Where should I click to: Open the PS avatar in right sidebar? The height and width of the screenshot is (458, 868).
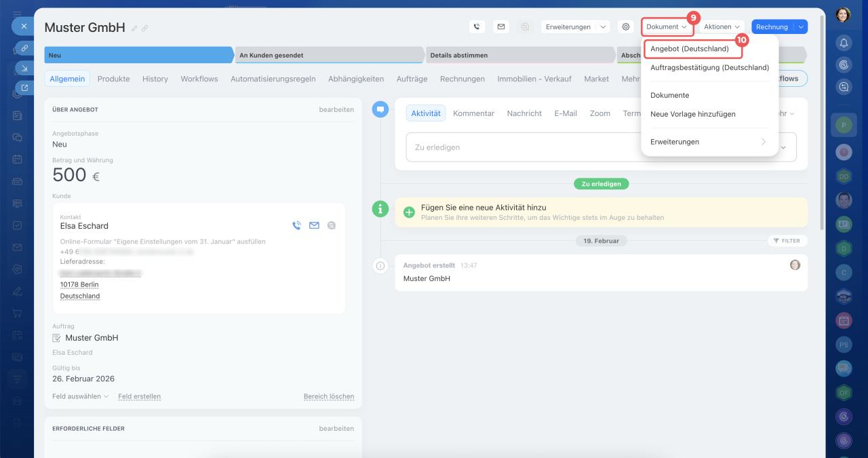pos(844,344)
